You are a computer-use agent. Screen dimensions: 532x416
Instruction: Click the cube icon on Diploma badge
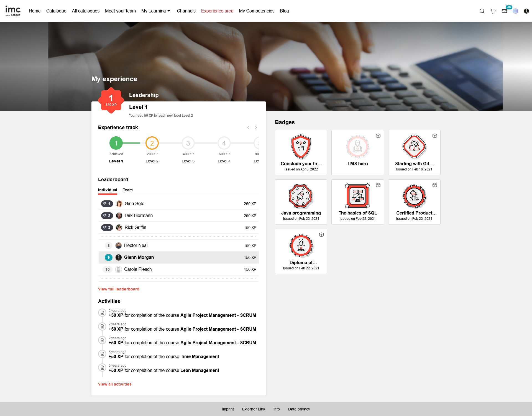point(321,235)
